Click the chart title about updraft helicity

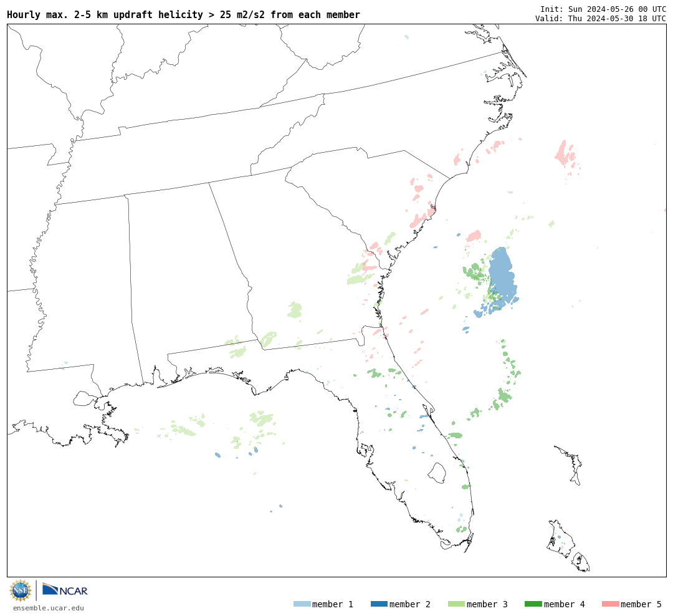point(183,14)
